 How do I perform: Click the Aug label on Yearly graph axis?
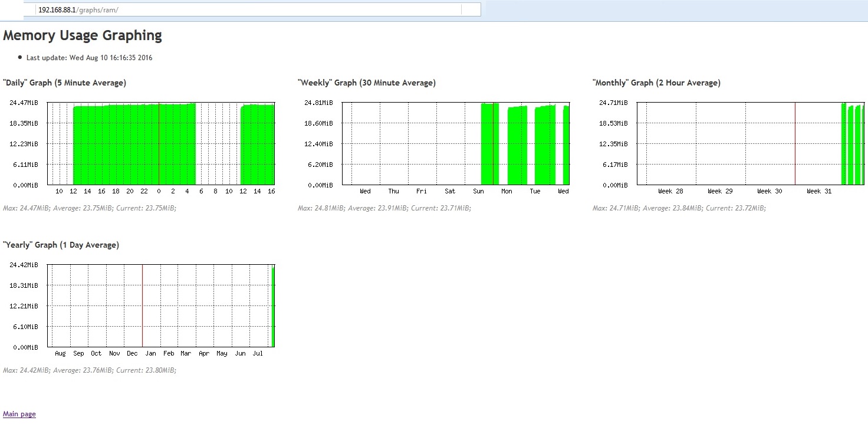(60, 353)
